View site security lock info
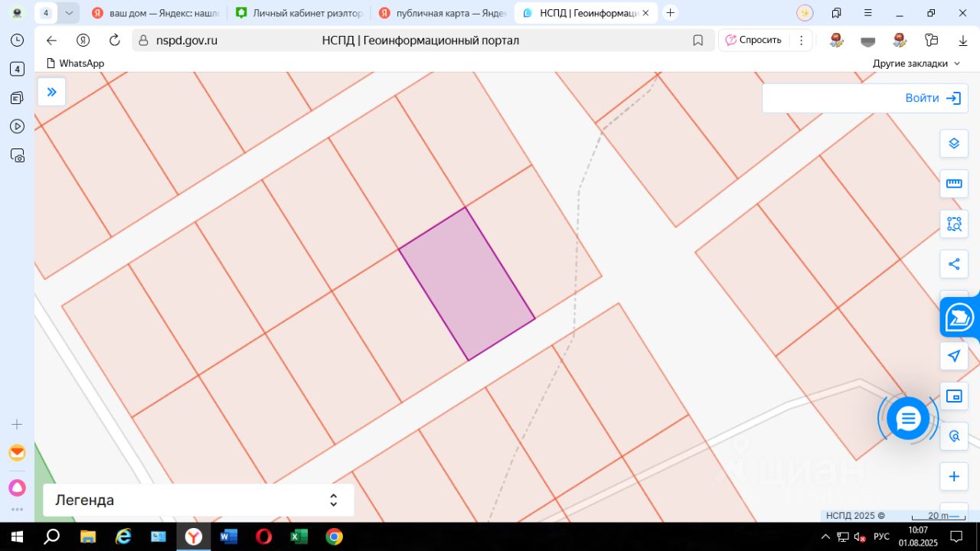Viewport: 980px width, 551px height. (144, 41)
